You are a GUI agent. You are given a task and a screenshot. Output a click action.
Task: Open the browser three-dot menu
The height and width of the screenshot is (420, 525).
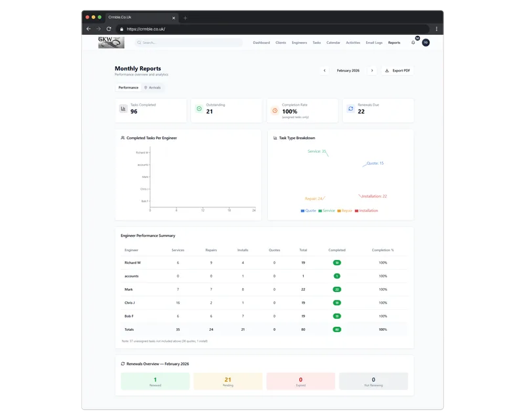(x=436, y=29)
